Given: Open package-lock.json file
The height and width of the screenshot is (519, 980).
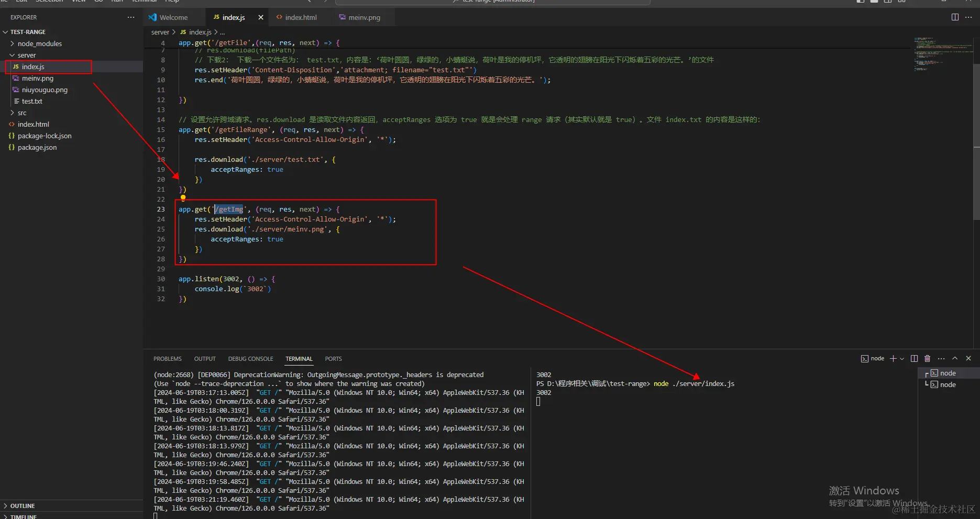Looking at the screenshot, I should (x=45, y=136).
